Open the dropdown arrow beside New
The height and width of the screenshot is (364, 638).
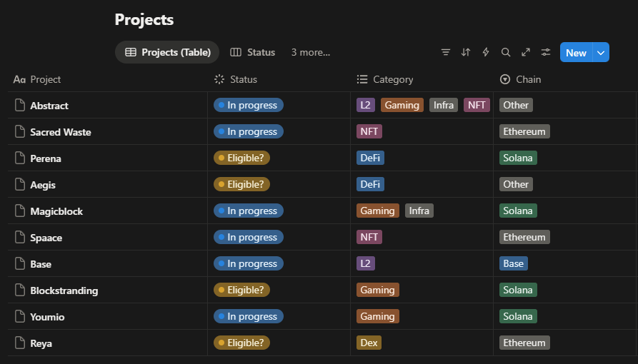(x=601, y=53)
